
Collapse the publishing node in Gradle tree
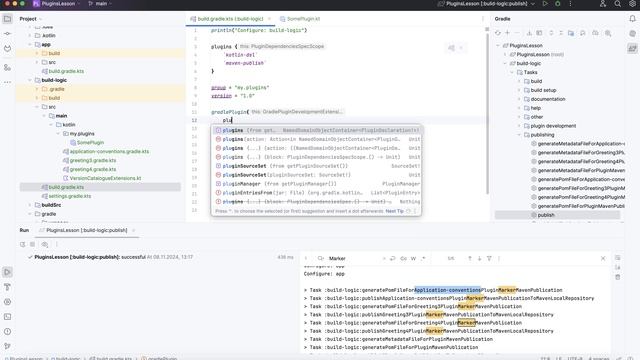(x=520, y=135)
